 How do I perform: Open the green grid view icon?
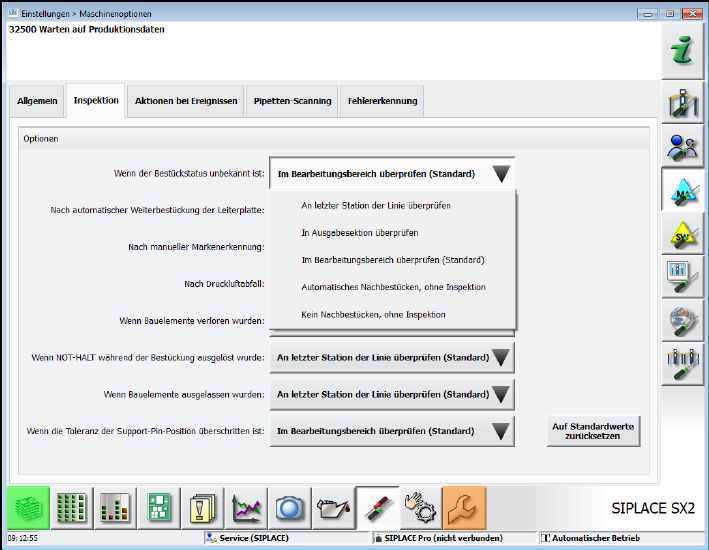[x=72, y=508]
